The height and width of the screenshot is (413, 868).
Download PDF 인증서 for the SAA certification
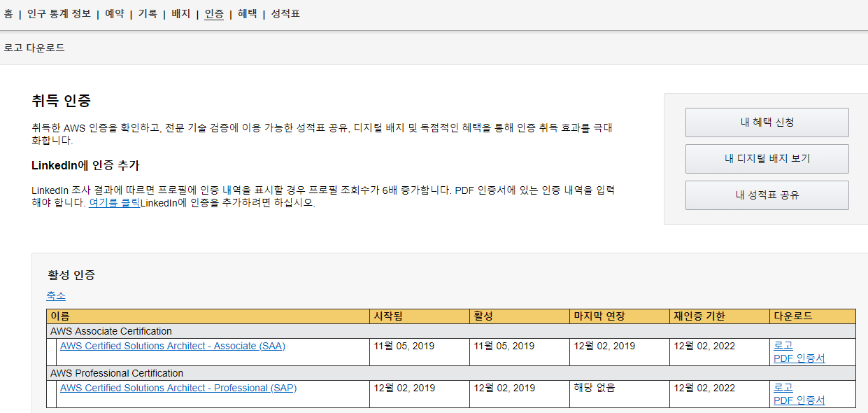click(x=799, y=358)
